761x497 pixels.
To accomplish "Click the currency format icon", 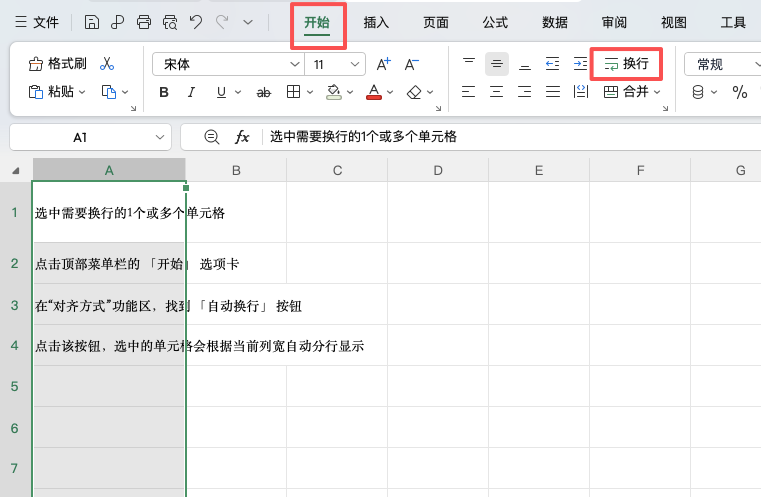I will pos(698,92).
